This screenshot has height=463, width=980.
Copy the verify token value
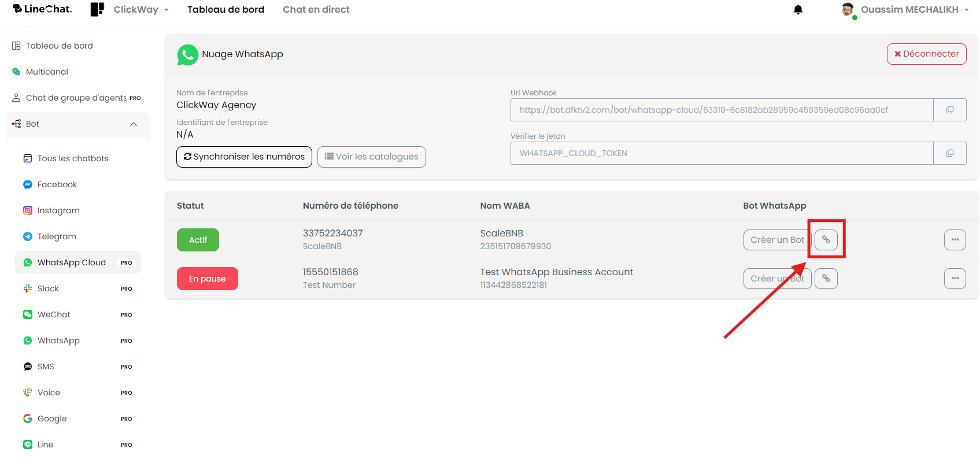949,153
